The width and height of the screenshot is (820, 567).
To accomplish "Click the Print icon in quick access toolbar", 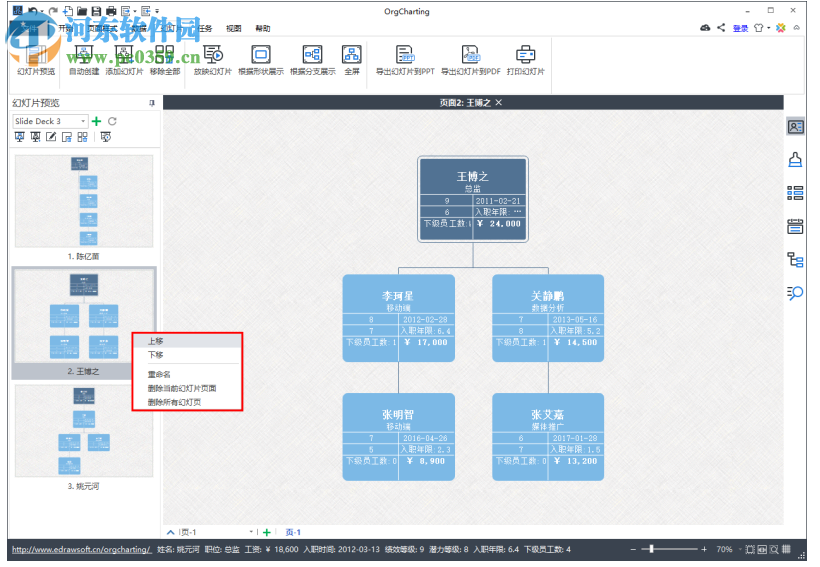I will point(111,10).
